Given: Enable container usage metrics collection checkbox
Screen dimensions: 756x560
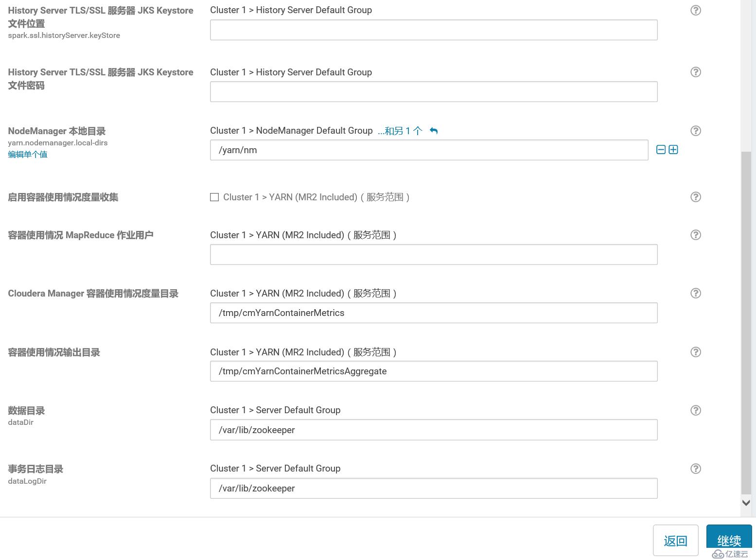Looking at the screenshot, I should (x=214, y=197).
